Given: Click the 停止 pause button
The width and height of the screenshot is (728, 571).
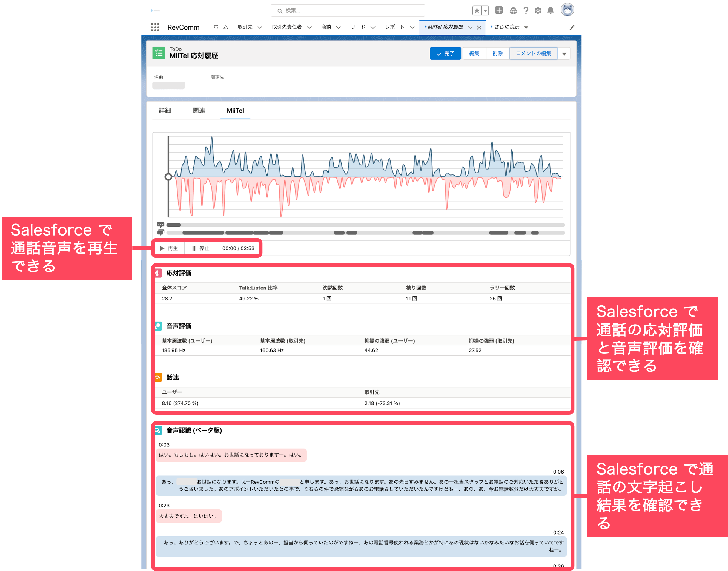Looking at the screenshot, I should (200, 248).
